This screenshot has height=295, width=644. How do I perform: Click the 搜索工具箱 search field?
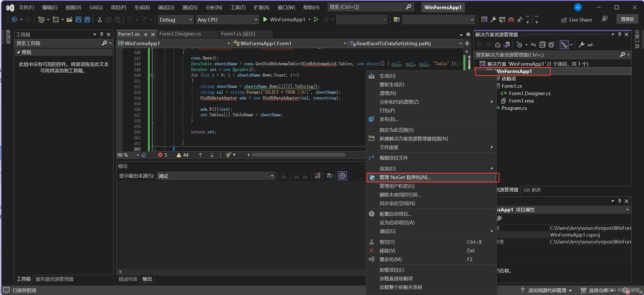coord(64,43)
